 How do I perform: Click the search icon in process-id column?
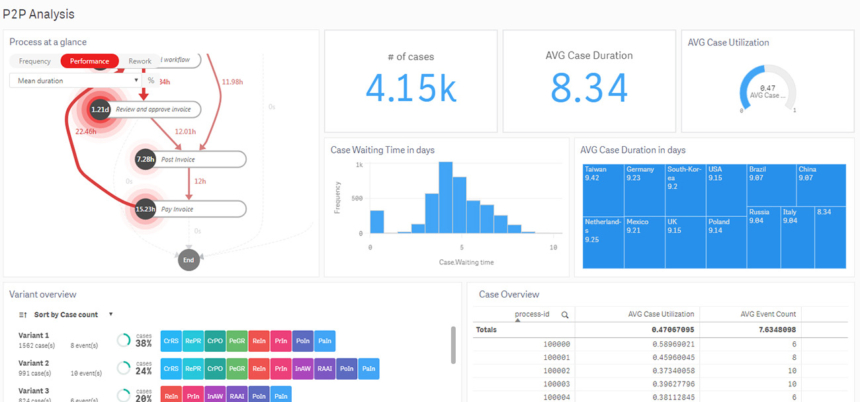(x=564, y=315)
